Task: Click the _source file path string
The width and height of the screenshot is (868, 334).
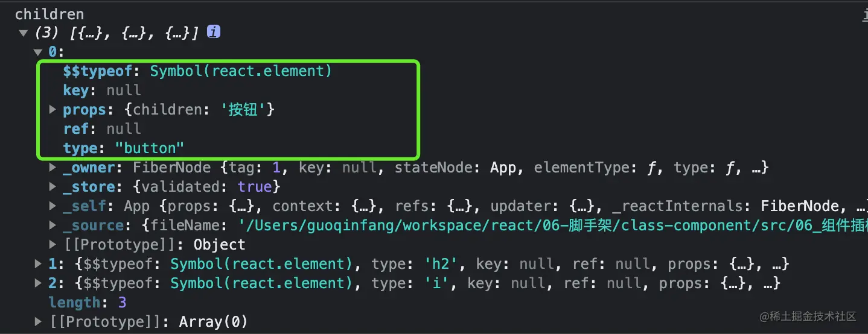Action: coord(543,225)
